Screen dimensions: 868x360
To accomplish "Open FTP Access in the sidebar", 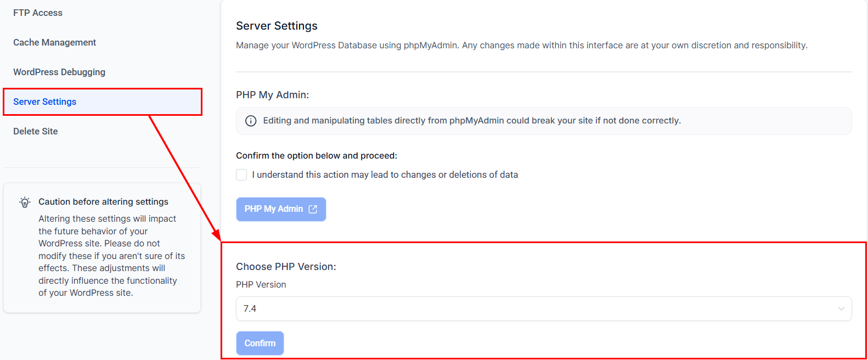I will click(x=38, y=13).
